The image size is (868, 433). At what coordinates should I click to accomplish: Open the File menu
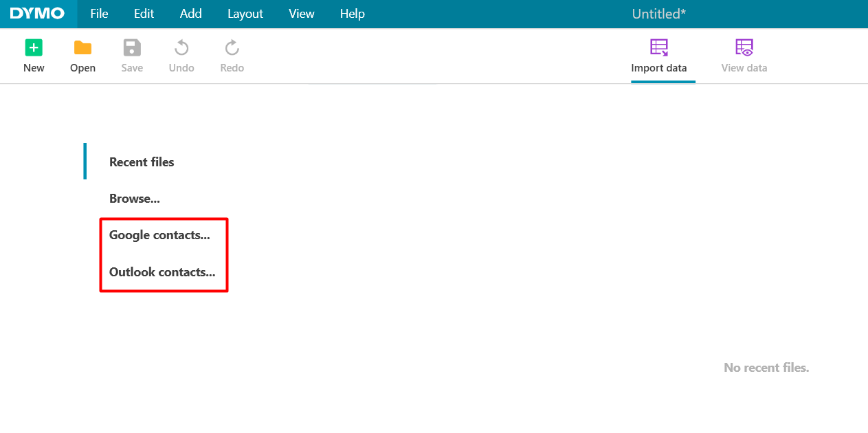(98, 14)
